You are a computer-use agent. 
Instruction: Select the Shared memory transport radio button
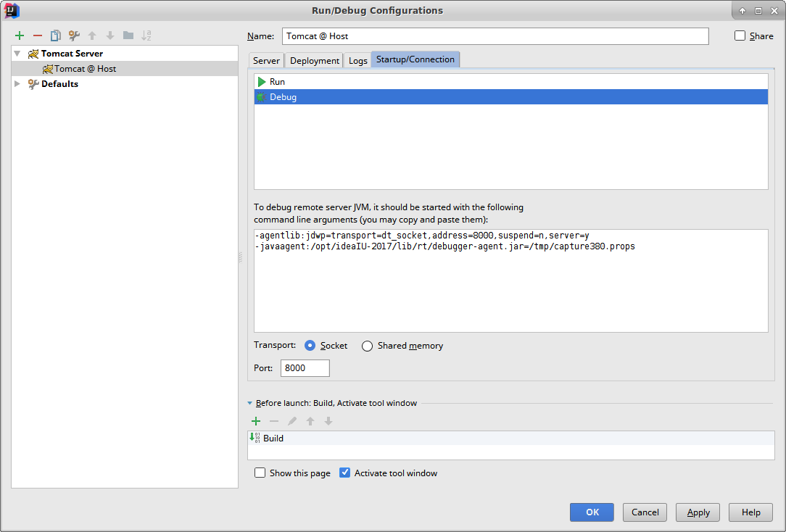point(368,346)
